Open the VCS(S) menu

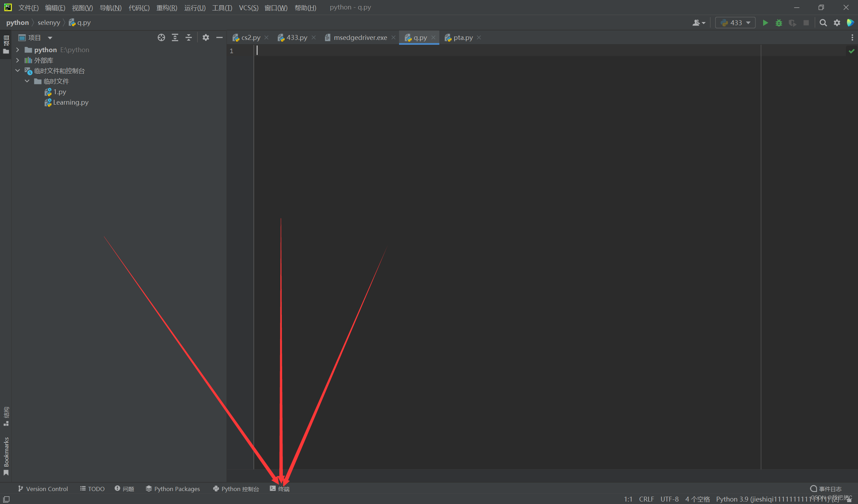pos(249,8)
